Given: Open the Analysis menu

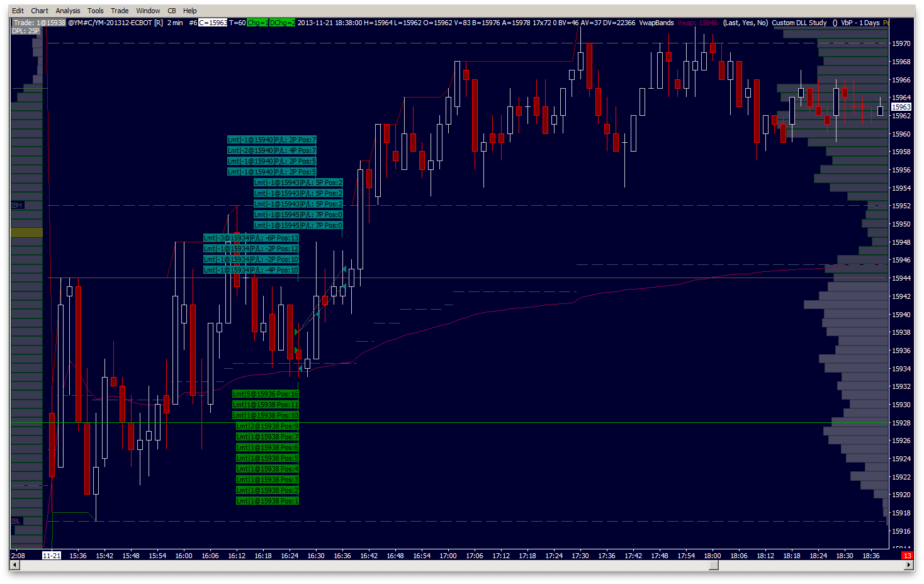Looking at the screenshot, I should pos(68,11).
